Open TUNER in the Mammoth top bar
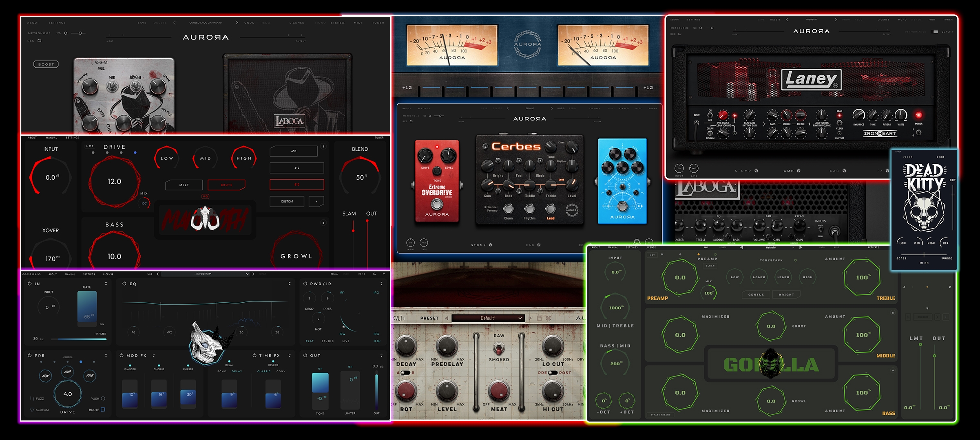The height and width of the screenshot is (440, 980). click(x=379, y=138)
